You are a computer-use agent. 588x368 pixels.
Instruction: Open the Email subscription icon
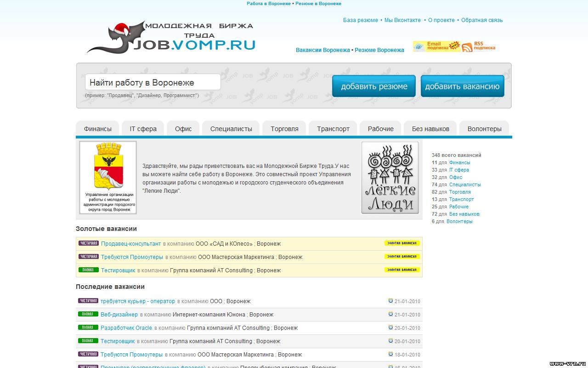436,46
